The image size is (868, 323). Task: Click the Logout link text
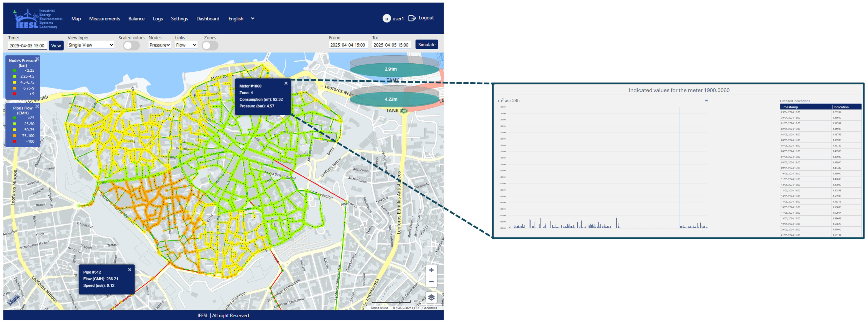pyautogui.click(x=426, y=18)
